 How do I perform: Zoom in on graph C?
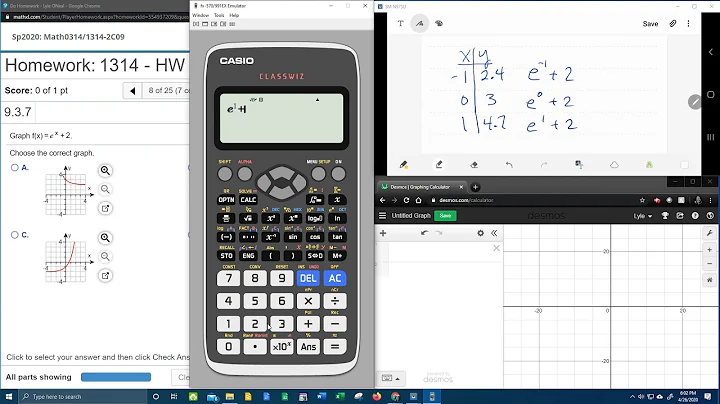tap(105, 238)
